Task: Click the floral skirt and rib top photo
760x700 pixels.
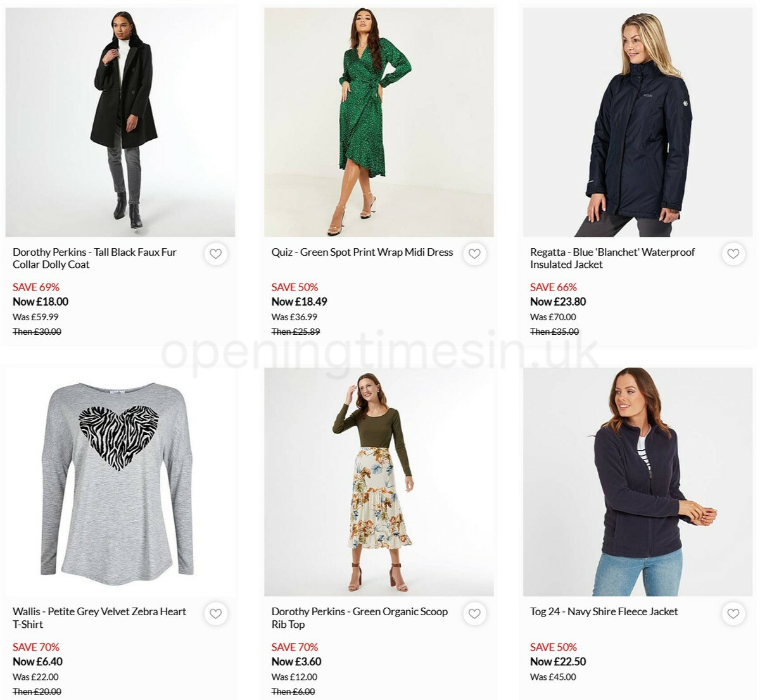Action: coord(379,480)
